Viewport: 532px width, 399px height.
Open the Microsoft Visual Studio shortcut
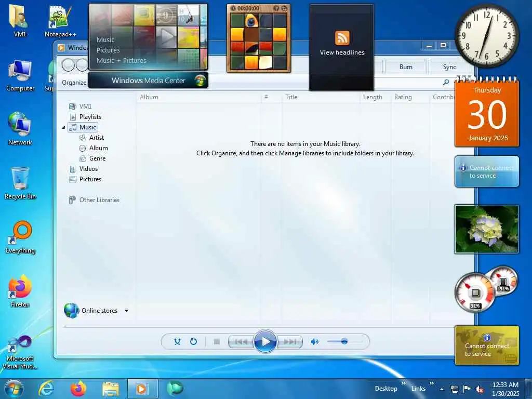(x=20, y=352)
